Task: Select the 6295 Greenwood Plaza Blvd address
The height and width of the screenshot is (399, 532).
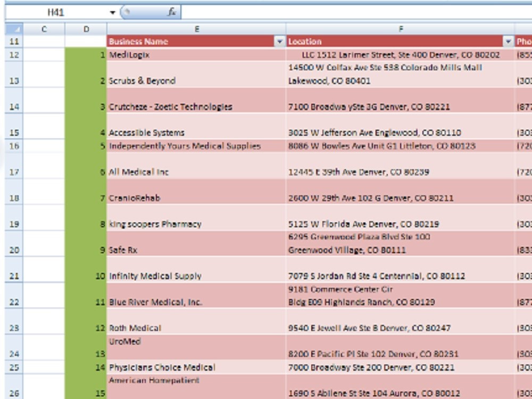Action: 401,244
